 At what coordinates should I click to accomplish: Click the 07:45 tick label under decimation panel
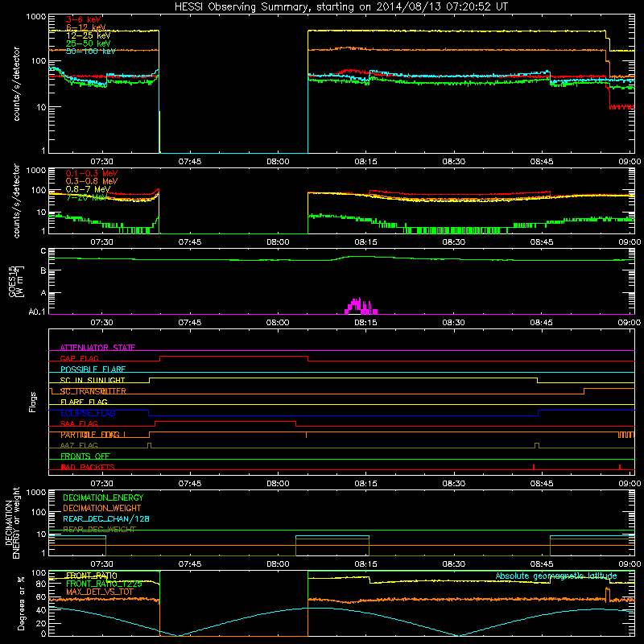click(190, 564)
